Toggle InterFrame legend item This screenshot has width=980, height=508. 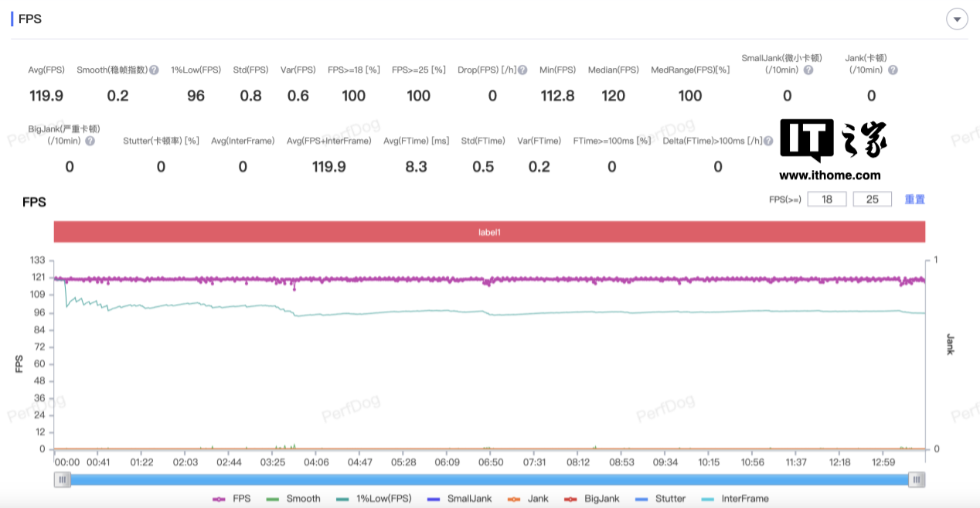coord(734,499)
